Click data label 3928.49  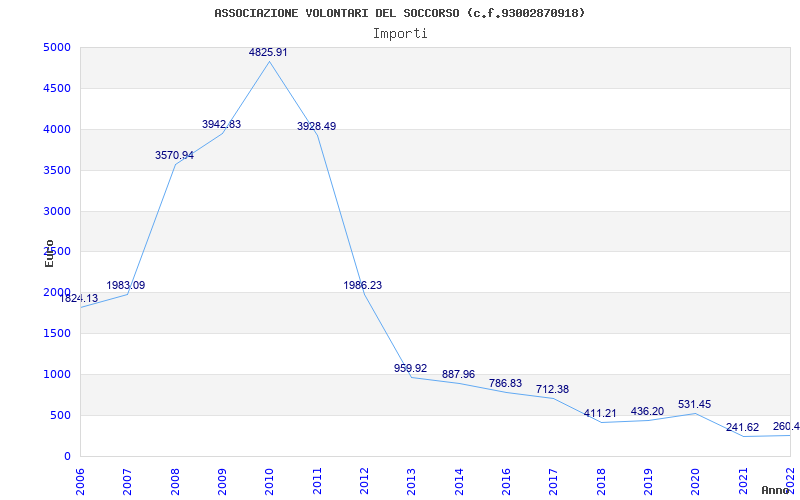[x=316, y=126]
